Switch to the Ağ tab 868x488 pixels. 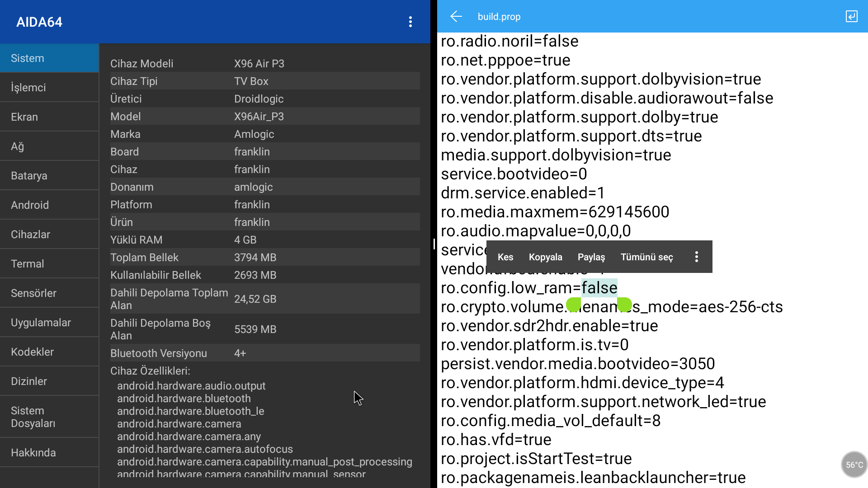tap(49, 146)
